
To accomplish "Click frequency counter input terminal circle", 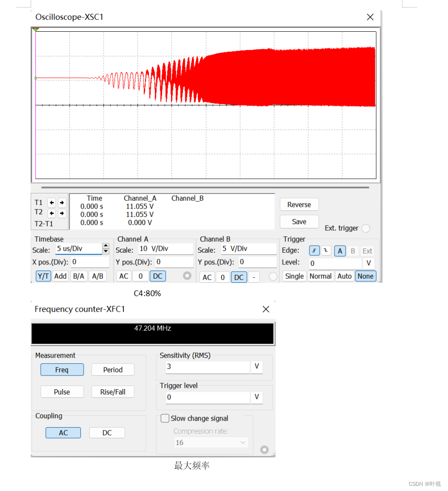I will click(264, 450).
